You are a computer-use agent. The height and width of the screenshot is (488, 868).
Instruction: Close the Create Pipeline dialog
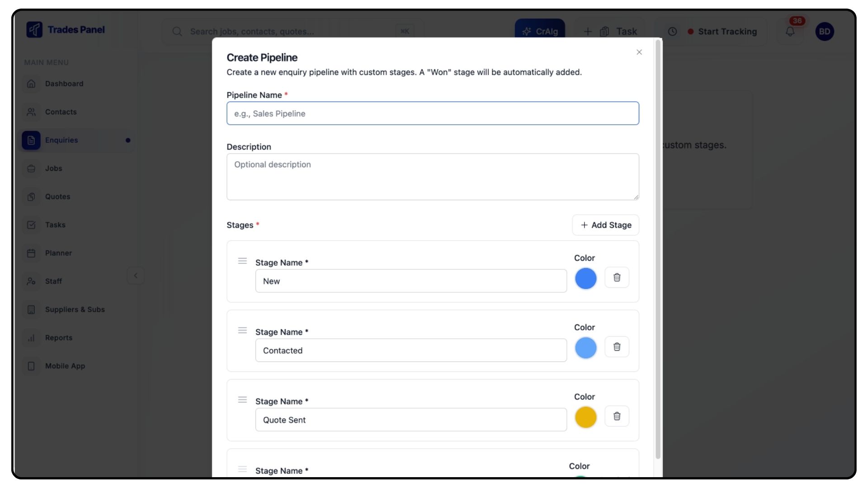(639, 52)
